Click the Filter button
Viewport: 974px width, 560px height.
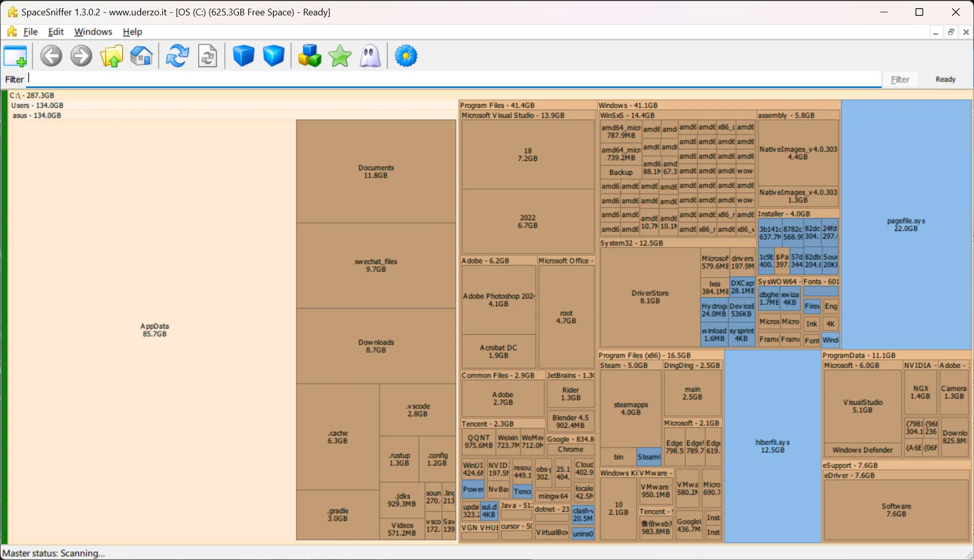(x=900, y=79)
